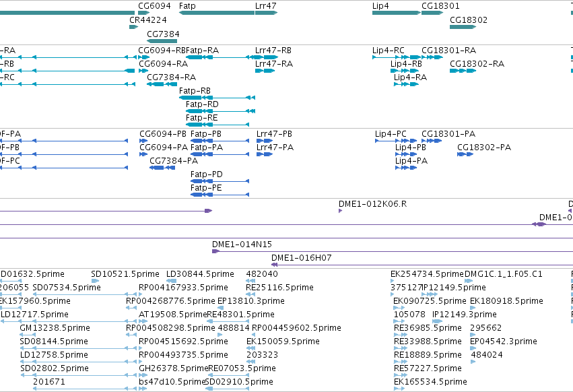Click the CR44224 gene label
Screen dimensions: 573x392
pyautogui.click(x=148, y=20)
